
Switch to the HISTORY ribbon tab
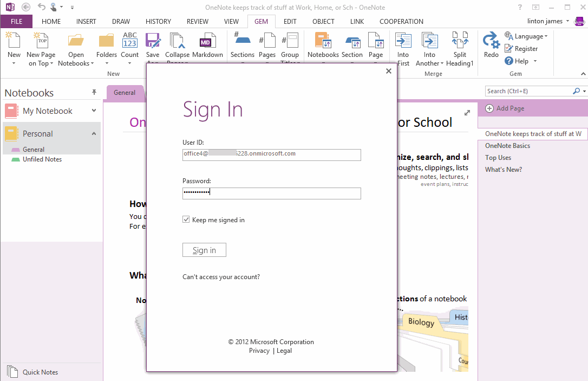tap(158, 21)
